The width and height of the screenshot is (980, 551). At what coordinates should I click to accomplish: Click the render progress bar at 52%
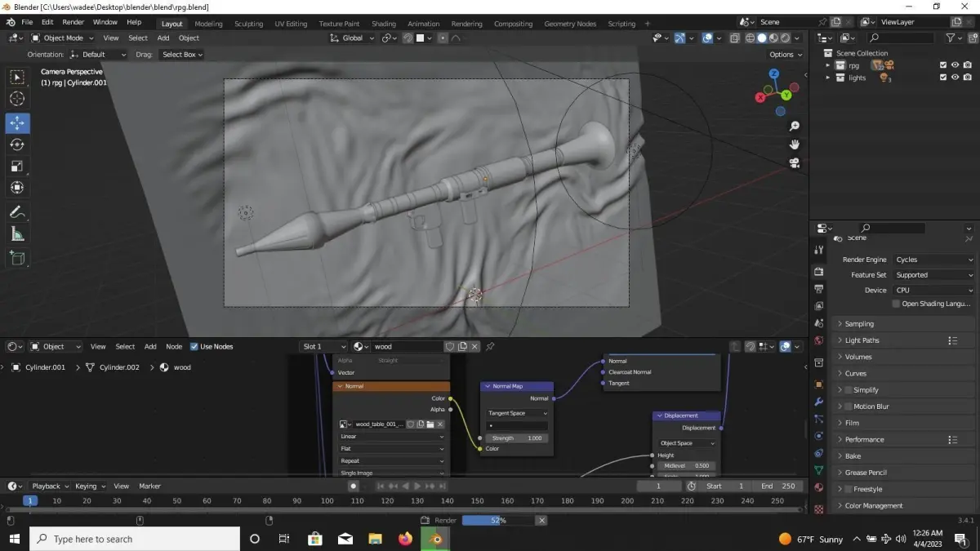pyautogui.click(x=497, y=520)
